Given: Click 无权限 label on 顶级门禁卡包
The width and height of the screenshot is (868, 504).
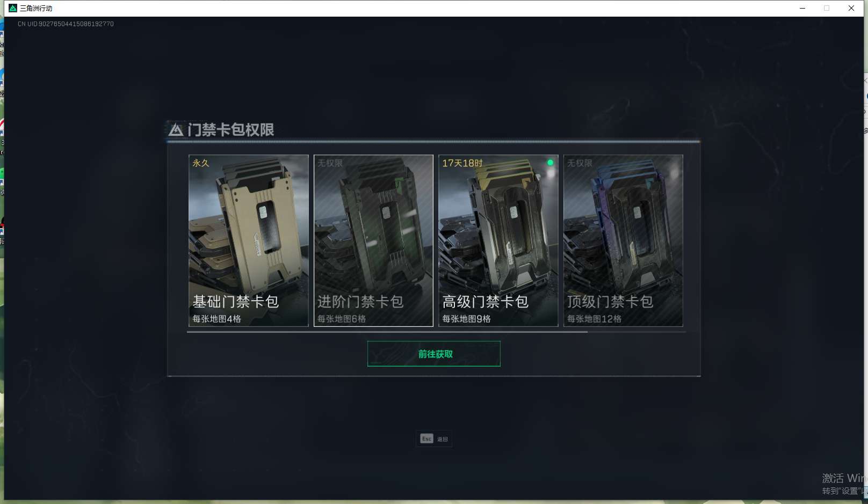Looking at the screenshot, I should (580, 163).
